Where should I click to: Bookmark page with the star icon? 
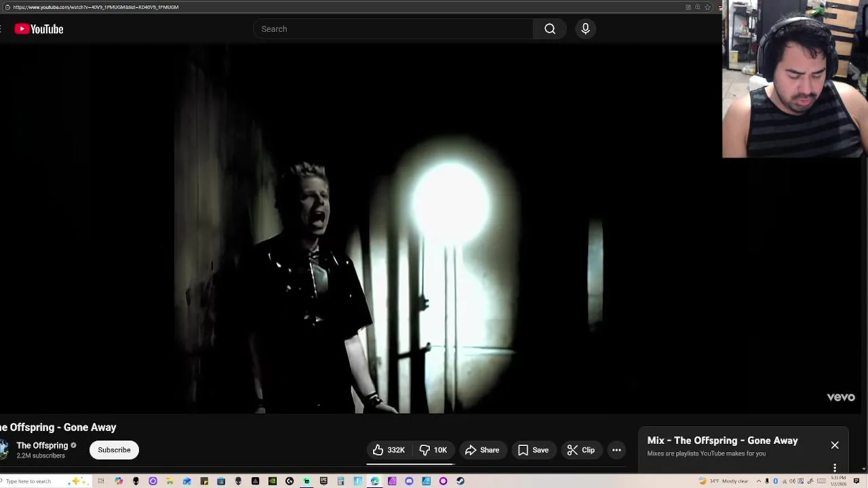[x=707, y=7]
